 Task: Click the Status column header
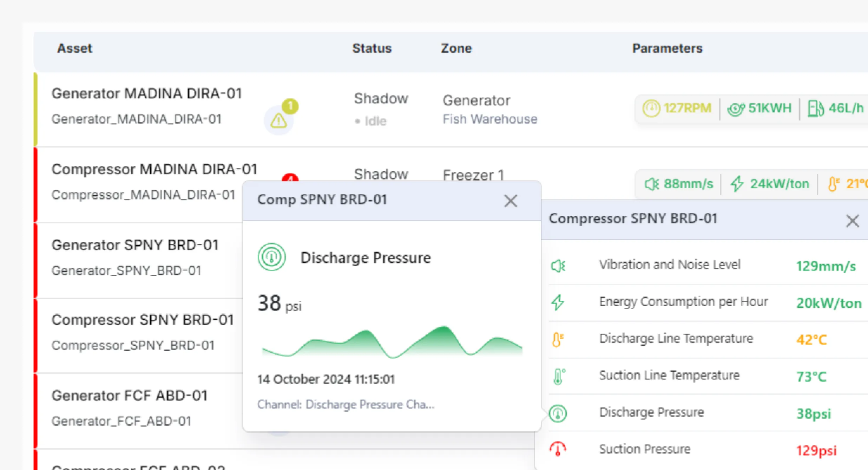[372, 48]
